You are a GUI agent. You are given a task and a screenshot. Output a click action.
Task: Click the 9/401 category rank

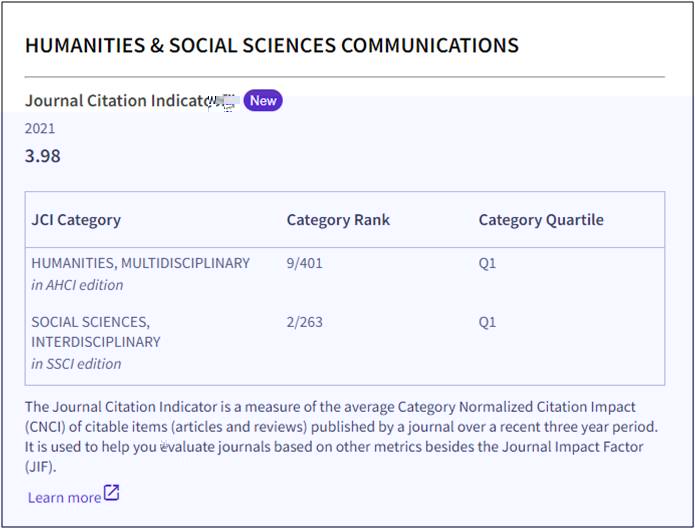(x=305, y=263)
